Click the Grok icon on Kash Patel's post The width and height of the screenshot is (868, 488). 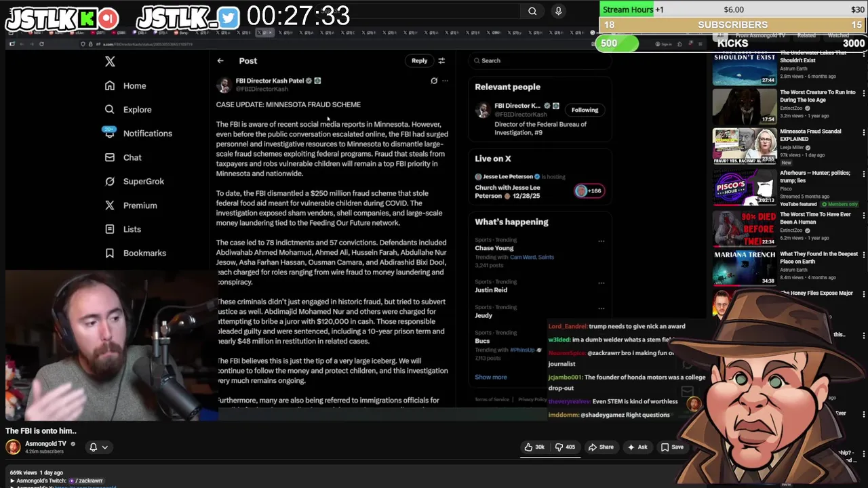coord(434,81)
